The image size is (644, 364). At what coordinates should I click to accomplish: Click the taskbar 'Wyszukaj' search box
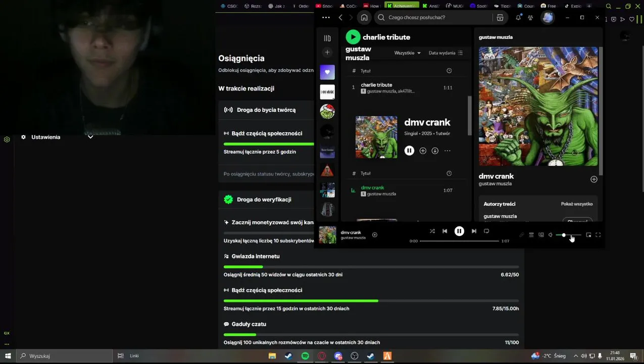coord(65,356)
